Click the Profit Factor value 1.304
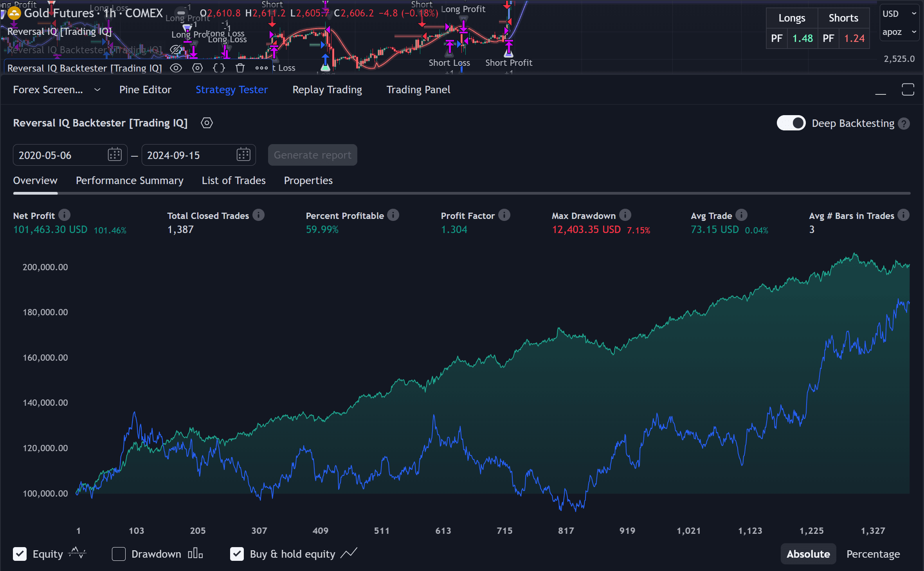The image size is (924, 571). tap(454, 229)
